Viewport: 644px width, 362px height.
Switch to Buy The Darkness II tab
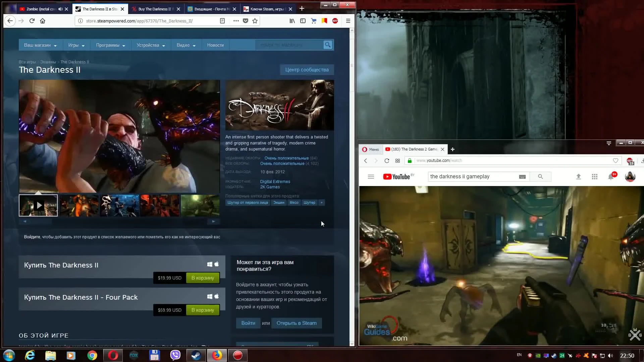click(154, 9)
